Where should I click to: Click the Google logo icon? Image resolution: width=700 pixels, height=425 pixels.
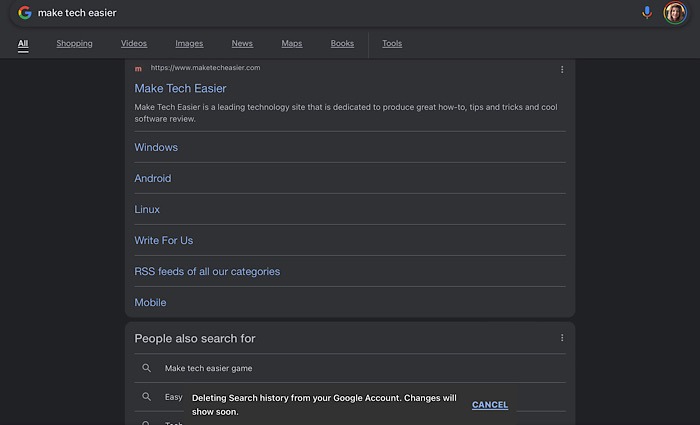click(x=25, y=13)
